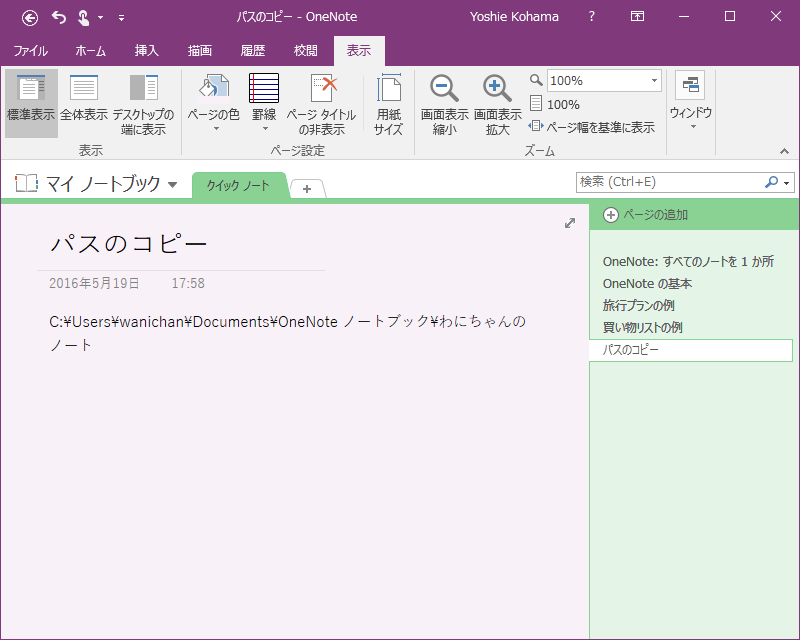Click the date 2016年5月19日

pos(94,283)
